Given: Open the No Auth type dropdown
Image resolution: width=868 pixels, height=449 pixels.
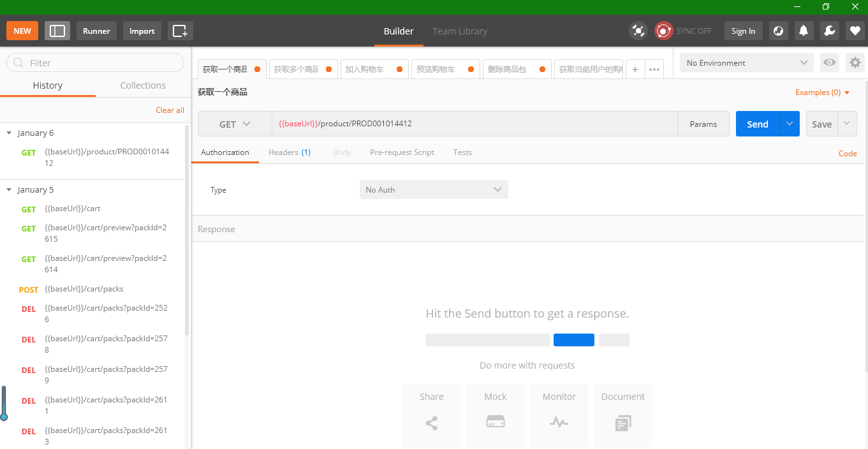Looking at the screenshot, I should pyautogui.click(x=434, y=189).
